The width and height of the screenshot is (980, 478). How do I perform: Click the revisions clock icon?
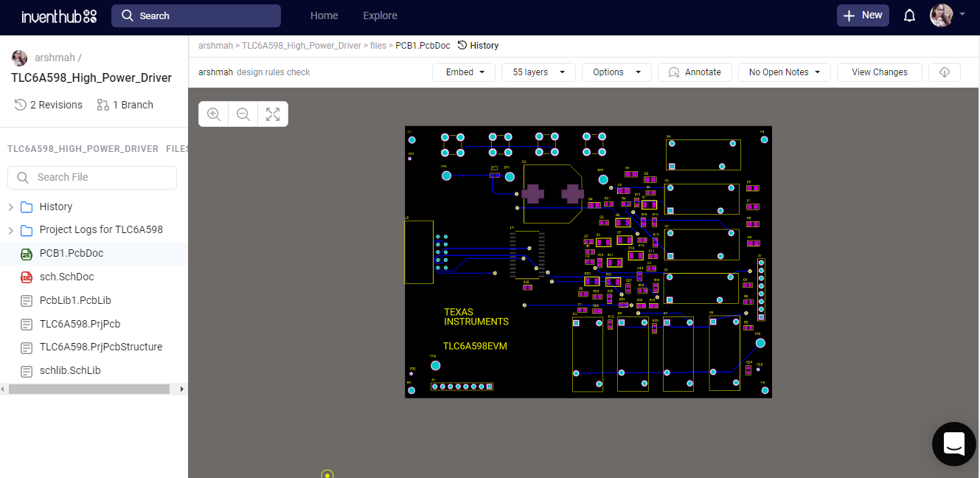[21, 105]
